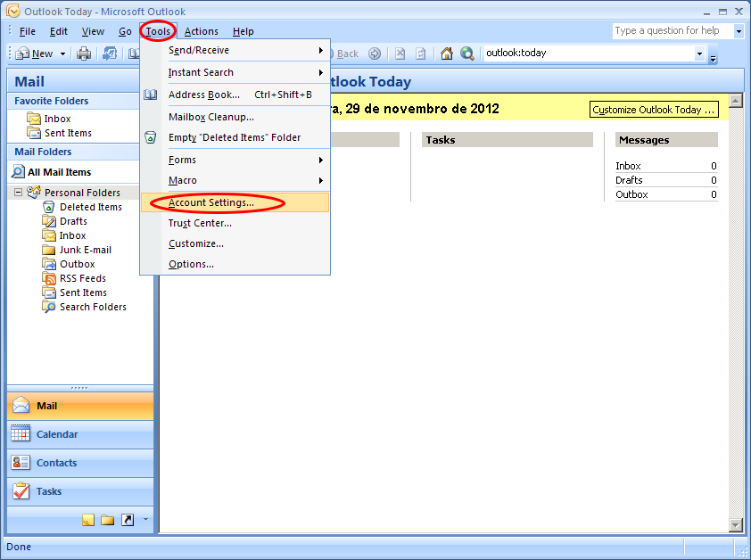Collapse the Personal Folders tree
Viewport: 751px width, 560px height.
pyautogui.click(x=18, y=192)
